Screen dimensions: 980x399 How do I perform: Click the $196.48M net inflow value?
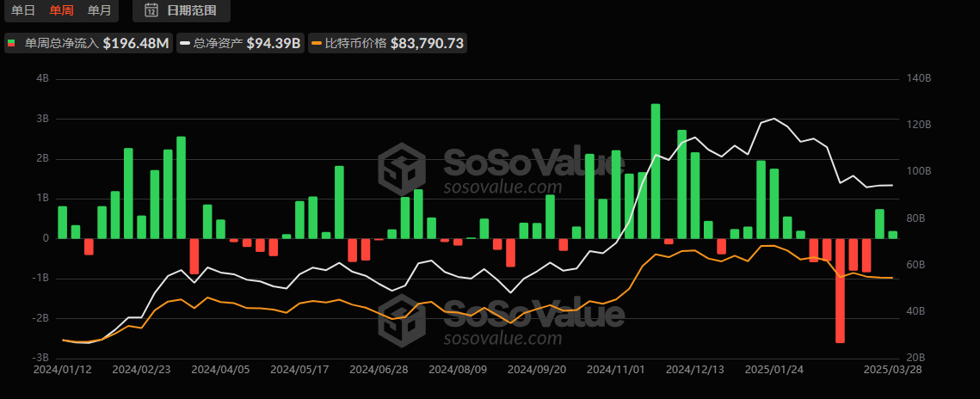point(136,43)
